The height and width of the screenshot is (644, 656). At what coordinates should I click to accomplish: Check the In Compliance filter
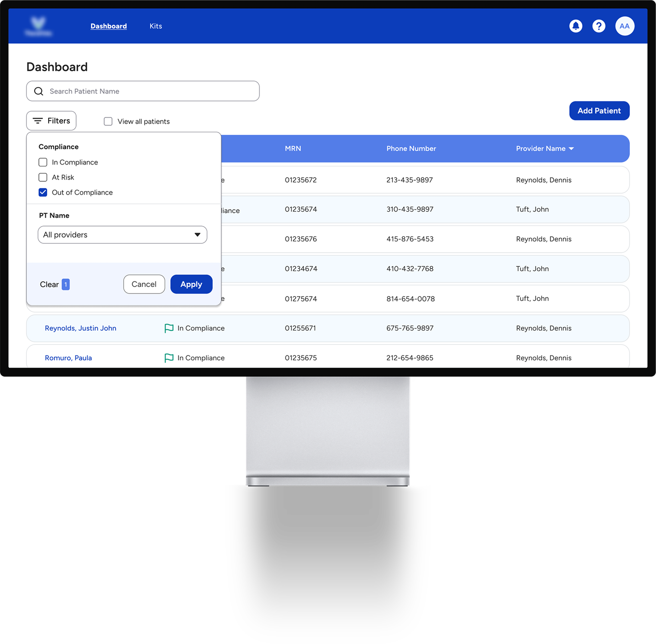tap(43, 162)
